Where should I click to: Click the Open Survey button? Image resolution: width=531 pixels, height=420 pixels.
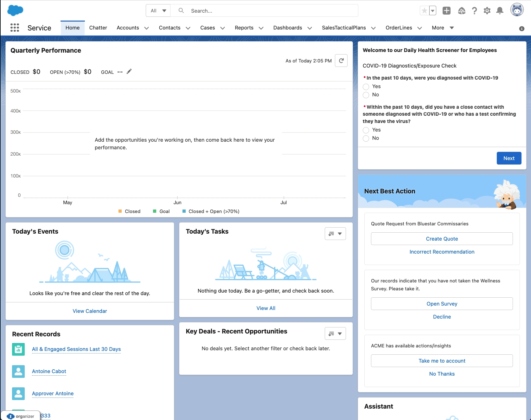pos(442,304)
